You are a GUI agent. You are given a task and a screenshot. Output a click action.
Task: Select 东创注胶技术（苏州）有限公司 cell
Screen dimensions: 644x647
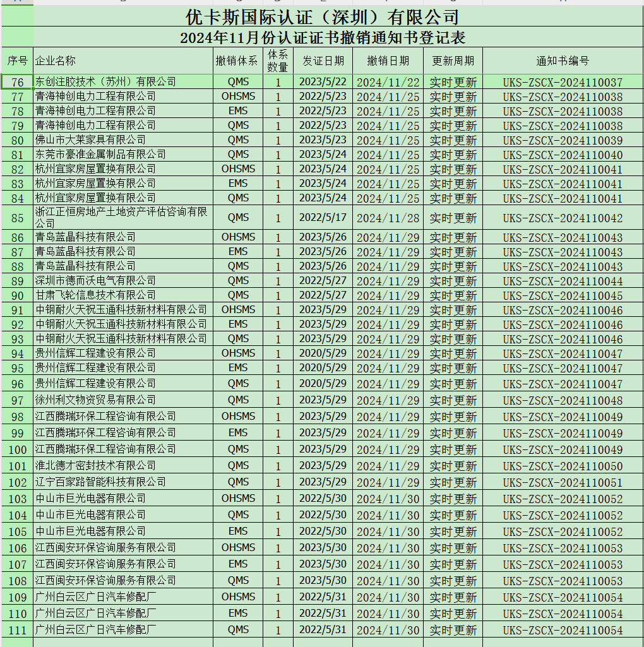pyautogui.click(x=123, y=81)
